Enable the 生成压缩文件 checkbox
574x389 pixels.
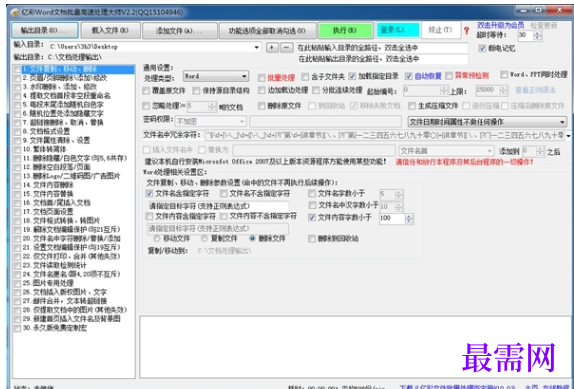[412, 106]
